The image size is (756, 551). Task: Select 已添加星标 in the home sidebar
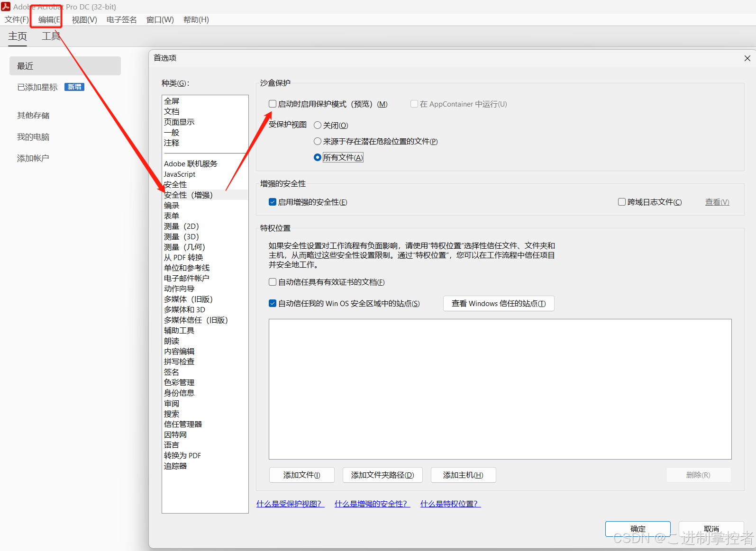pyautogui.click(x=37, y=87)
